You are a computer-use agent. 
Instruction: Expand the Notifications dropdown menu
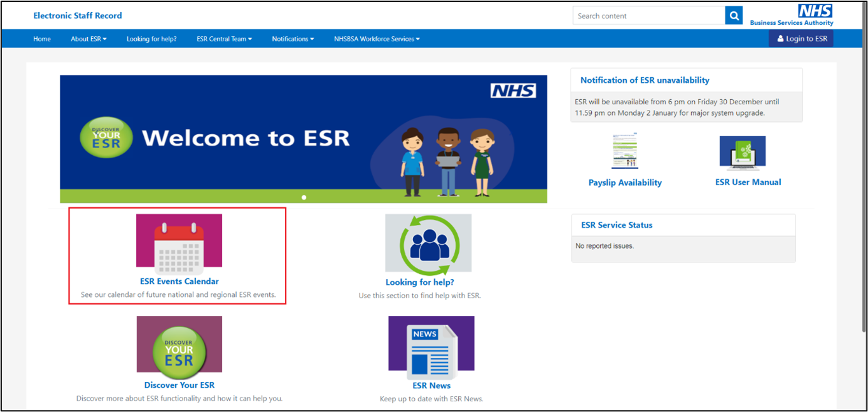pos(293,39)
